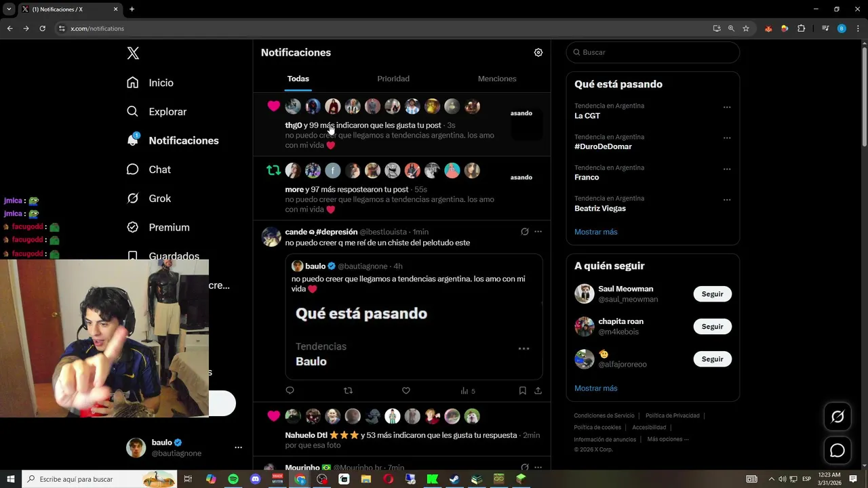This screenshot has width=868, height=488.
Task: Click the X logo in sidebar
Action: coord(133,54)
